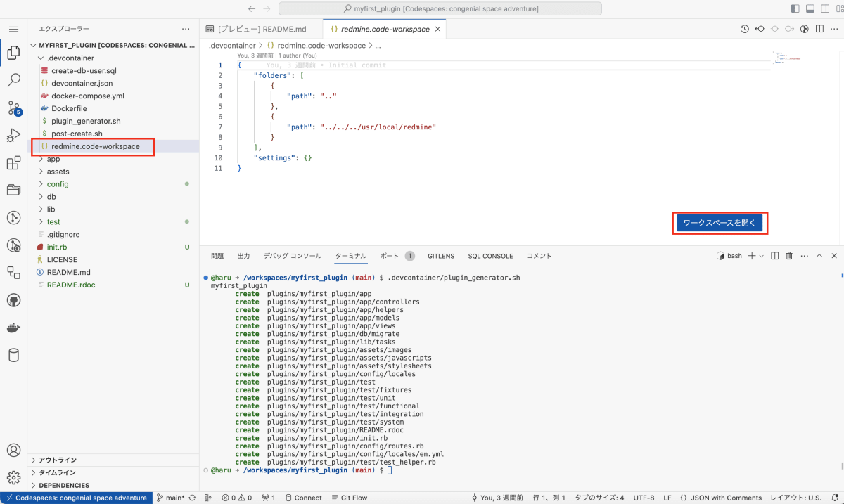The image size is (844, 504).
Task: Open the GitHub icon in activity bar
Action: pyautogui.click(x=13, y=300)
